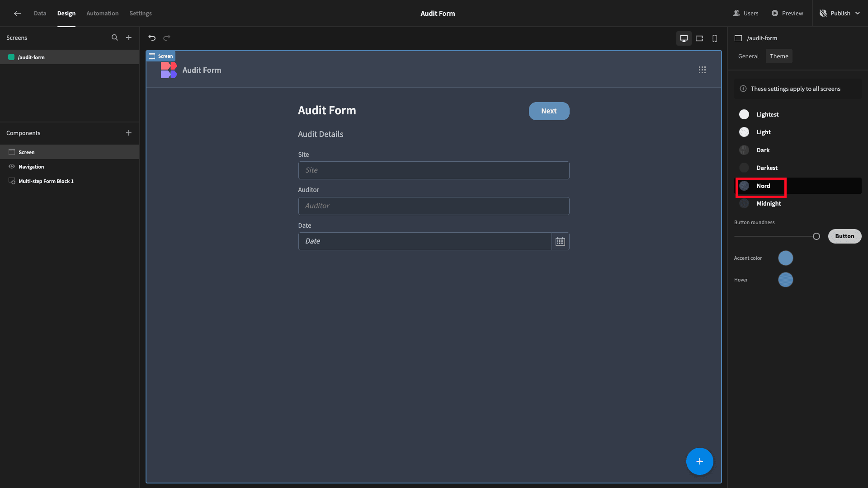Select the Lightest theme
The image size is (868, 488).
(798, 114)
